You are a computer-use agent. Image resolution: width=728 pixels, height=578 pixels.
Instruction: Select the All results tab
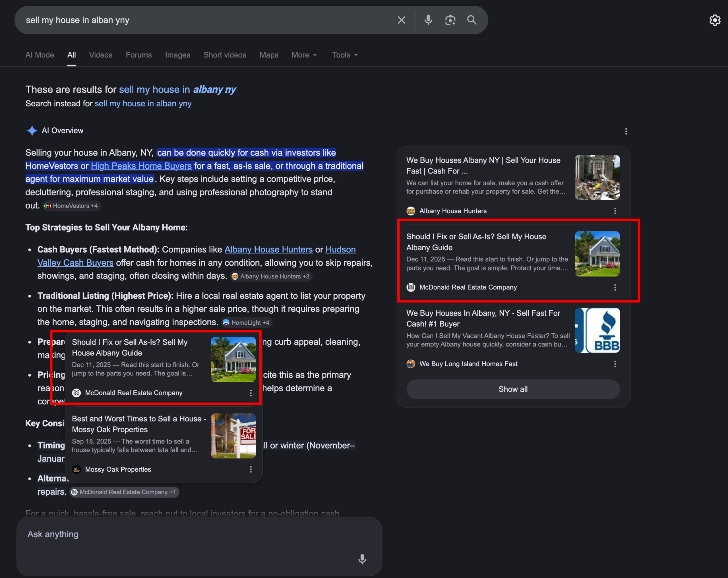point(72,55)
